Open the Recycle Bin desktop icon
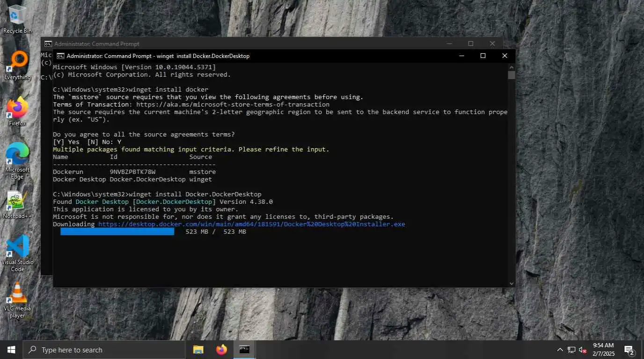This screenshot has height=359, width=644. pos(17,20)
